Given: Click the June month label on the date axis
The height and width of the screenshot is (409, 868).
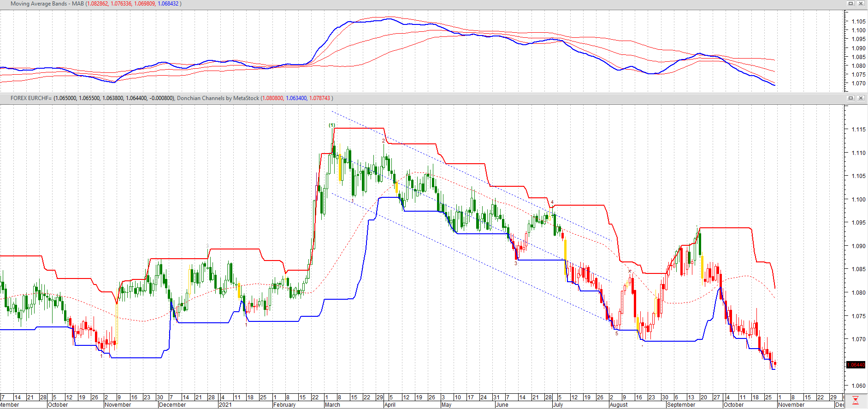Looking at the screenshot, I should (502, 405).
